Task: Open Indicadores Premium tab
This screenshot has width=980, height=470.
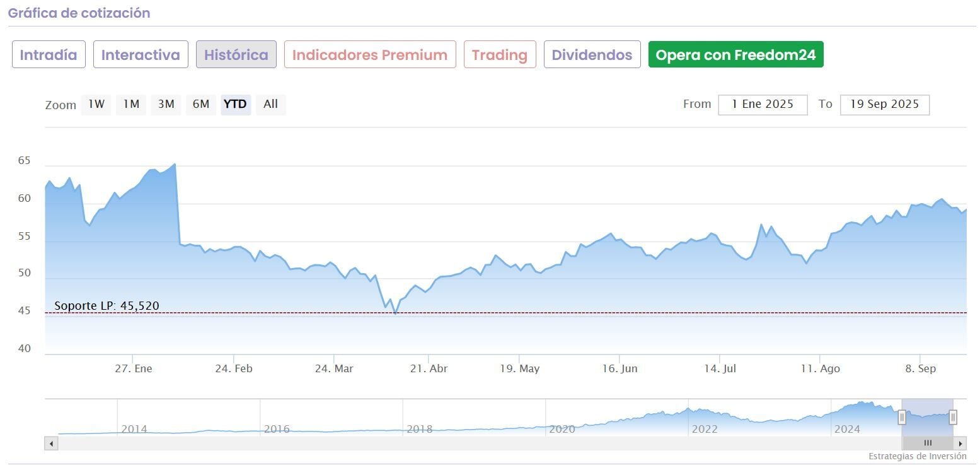Action: [x=370, y=55]
